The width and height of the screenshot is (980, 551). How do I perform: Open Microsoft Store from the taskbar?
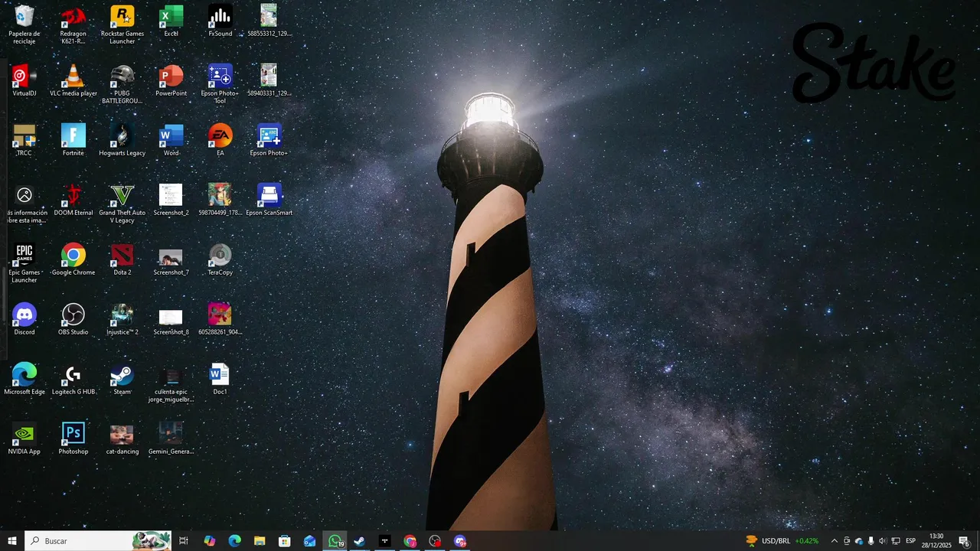[x=285, y=541]
